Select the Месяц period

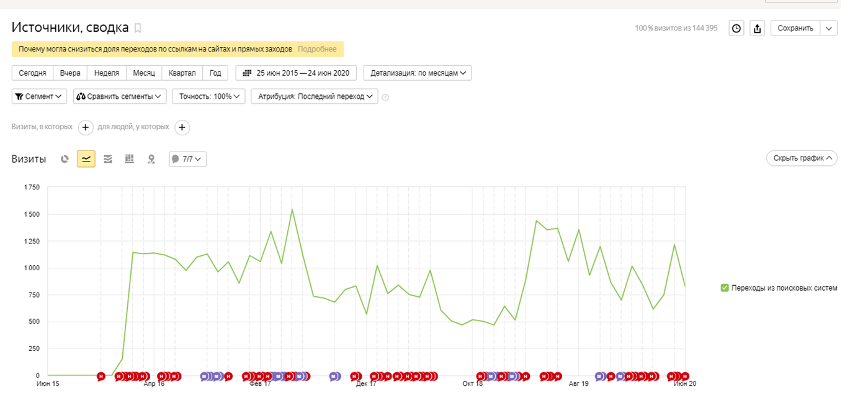144,73
